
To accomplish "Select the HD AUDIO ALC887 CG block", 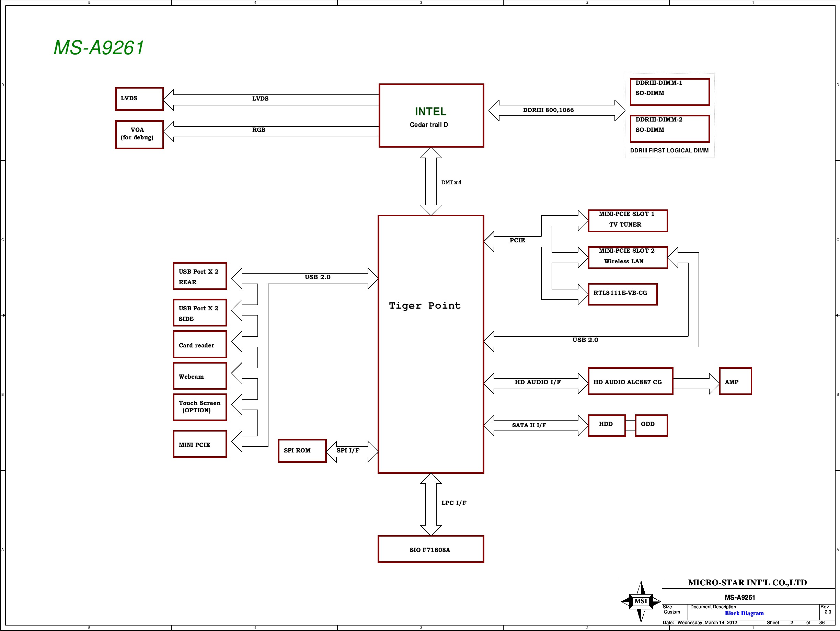I will click(x=630, y=381).
